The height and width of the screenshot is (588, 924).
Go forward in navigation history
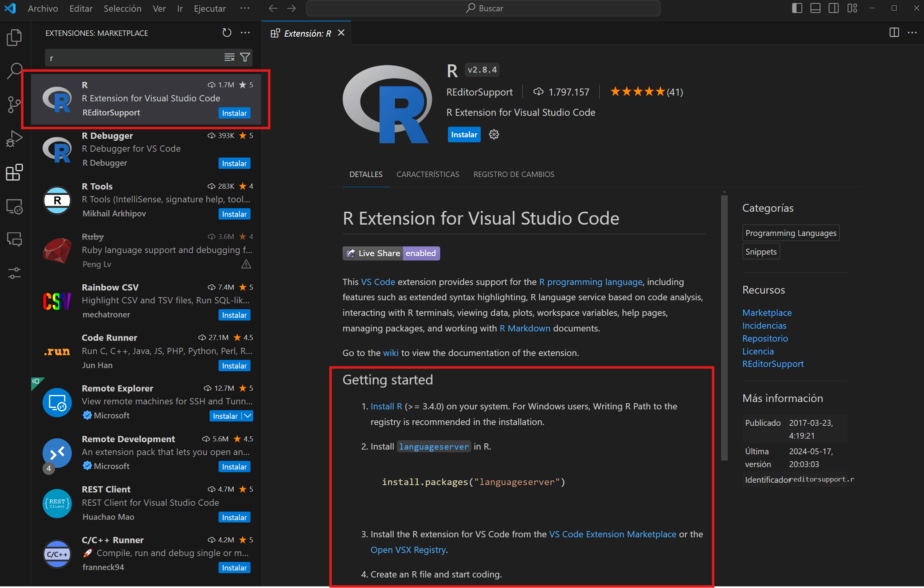[x=291, y=8]
